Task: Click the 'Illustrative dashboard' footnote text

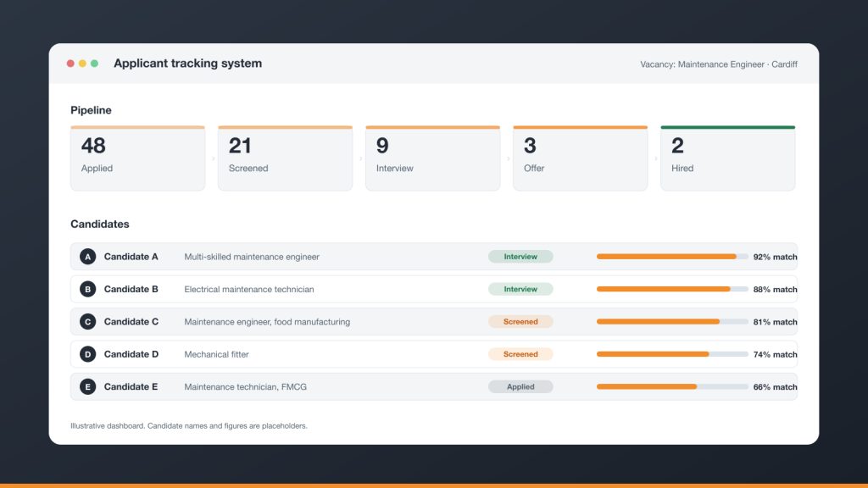Action: pos(189,426)
